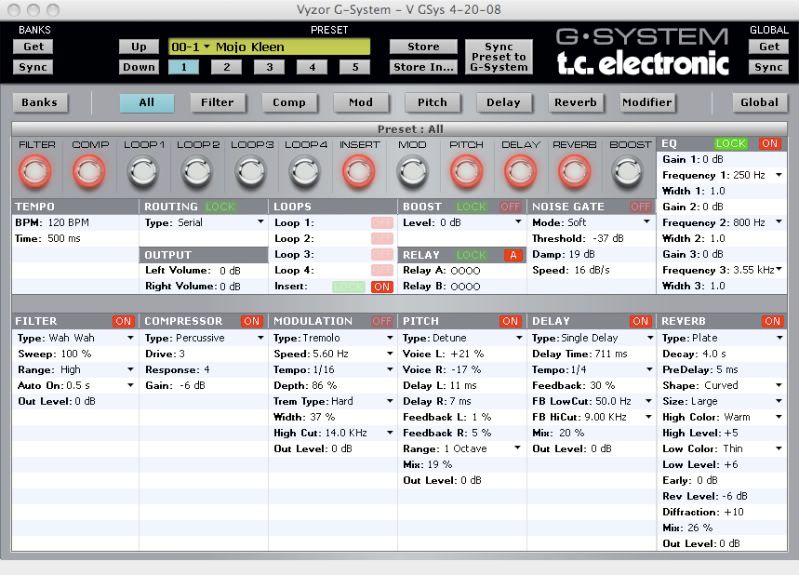
Task: Toggle the COMP round effect button
Action: [x=89, y=171]
